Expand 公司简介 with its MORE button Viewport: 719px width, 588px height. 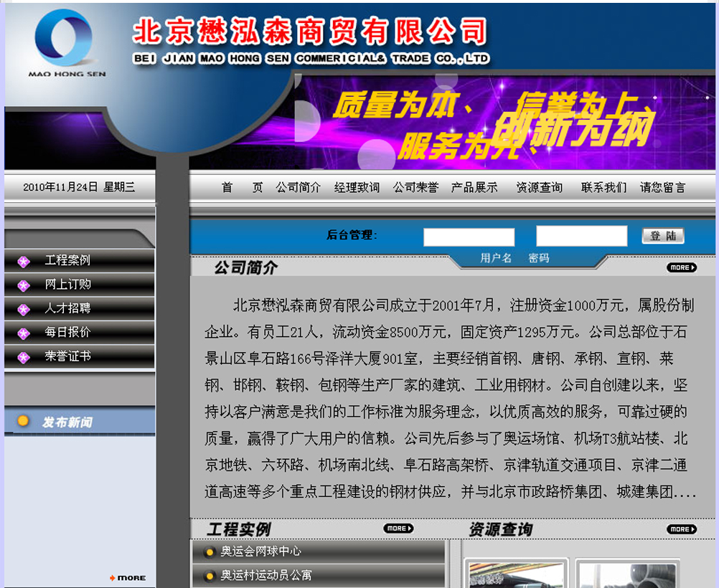(x=681, y=267)
